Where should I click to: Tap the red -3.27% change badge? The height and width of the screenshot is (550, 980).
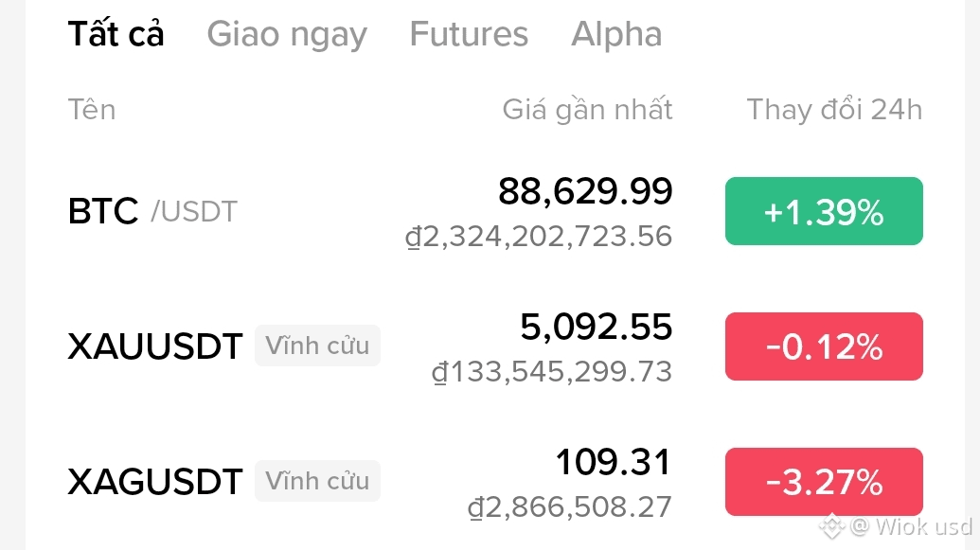click(x=824, y=482)
